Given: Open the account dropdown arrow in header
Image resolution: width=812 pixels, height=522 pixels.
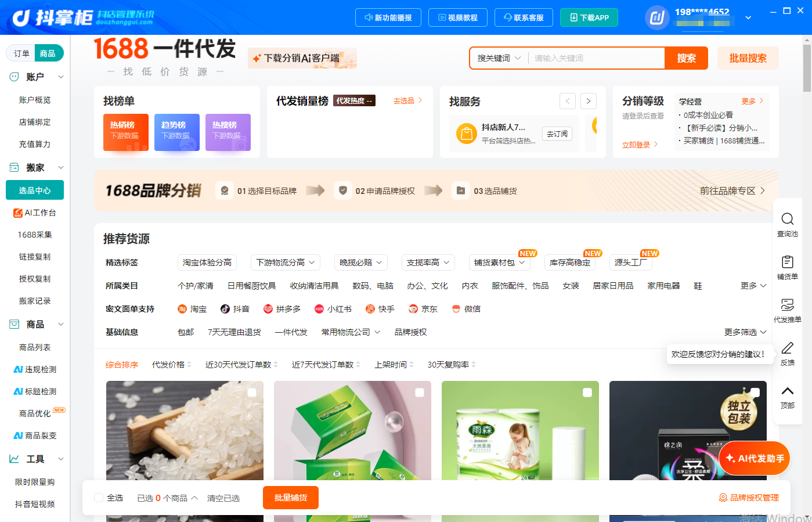Looking at the screenshot, I should coord(748,17).
